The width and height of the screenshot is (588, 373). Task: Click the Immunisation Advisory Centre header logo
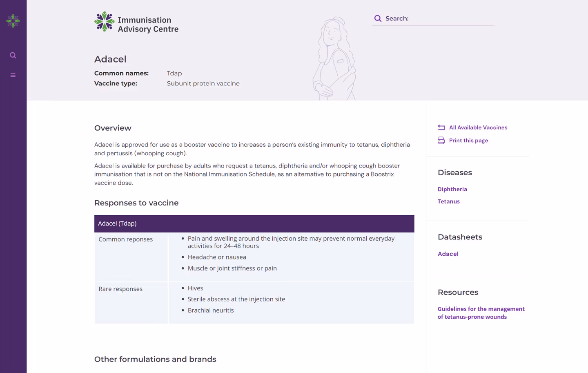point(136,22)
